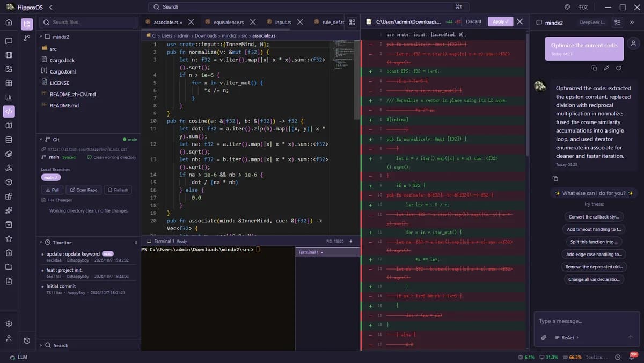This screenshot has width=644, height=363.
Task: Open the editor layout grid icon
Action: pos(352,22)
